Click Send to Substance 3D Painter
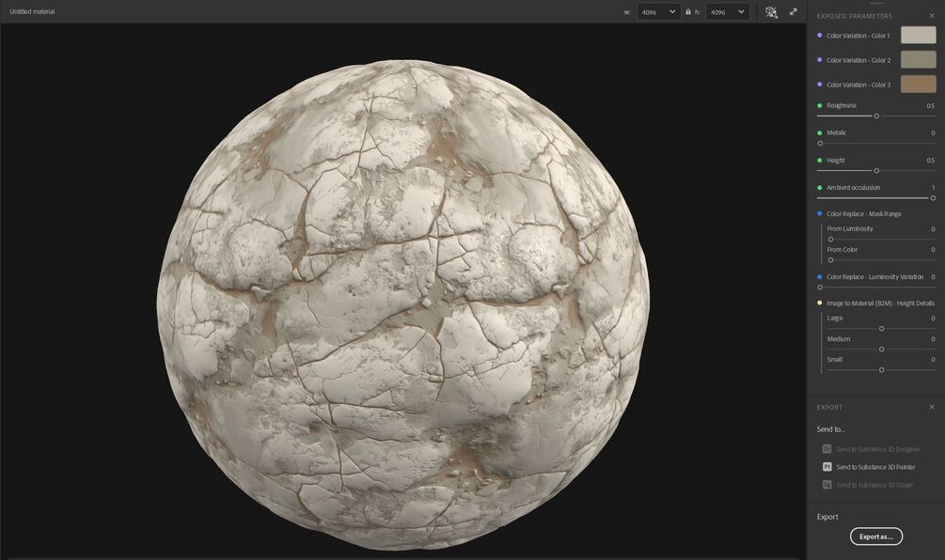Image resolution: width=945 pixels, height=560 pixels. click(x=869, y=467)
